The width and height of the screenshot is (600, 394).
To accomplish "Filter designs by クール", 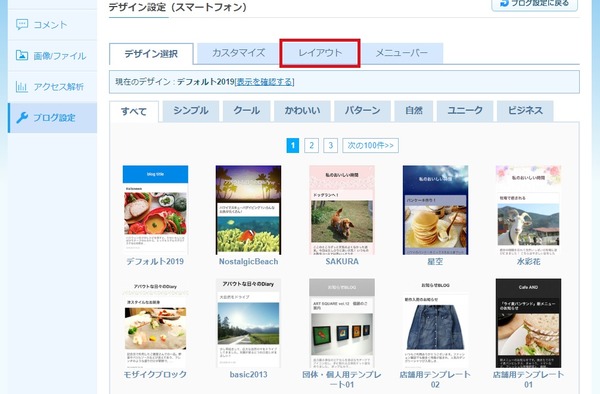I will click(x=246, y=111).
